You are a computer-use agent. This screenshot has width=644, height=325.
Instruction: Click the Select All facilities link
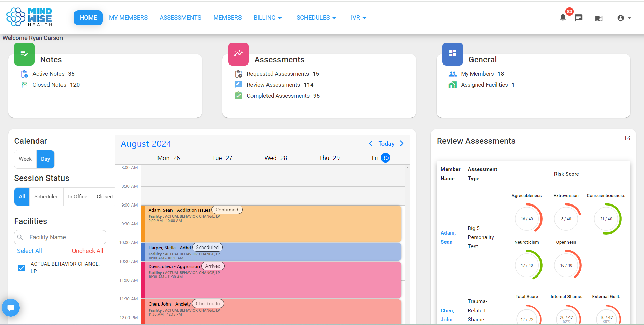[29, 251]
